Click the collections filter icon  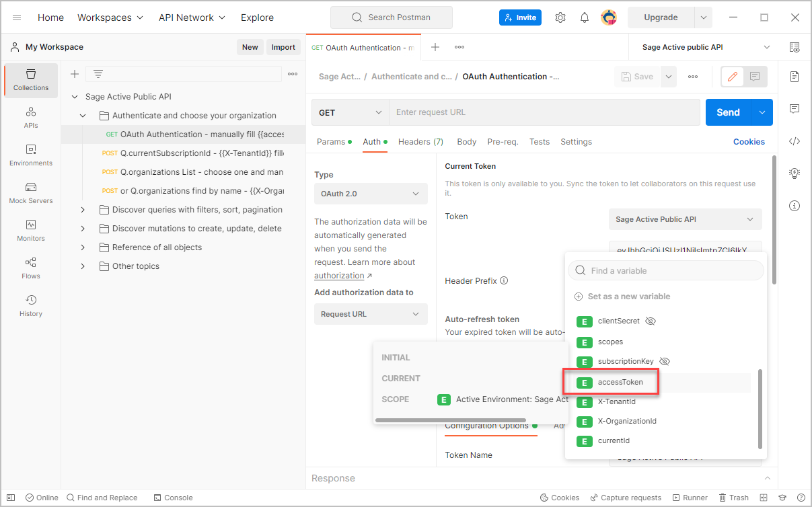pyautogui.click(x=98, y=74)
